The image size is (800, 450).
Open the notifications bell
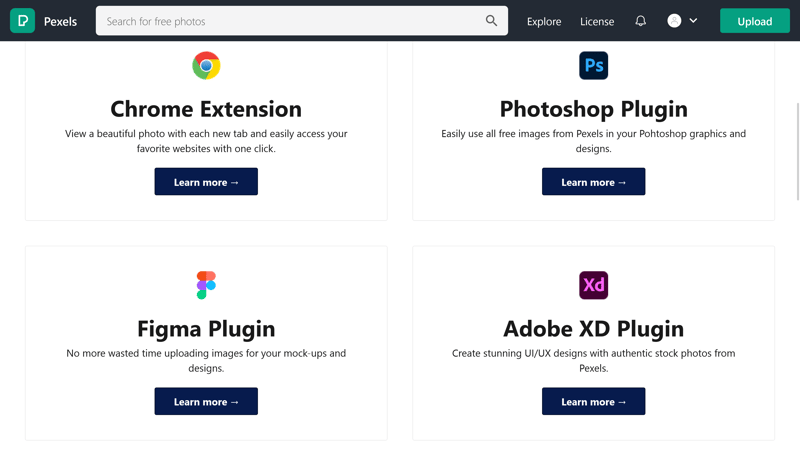pyautogui.click(x=640, y=21)
